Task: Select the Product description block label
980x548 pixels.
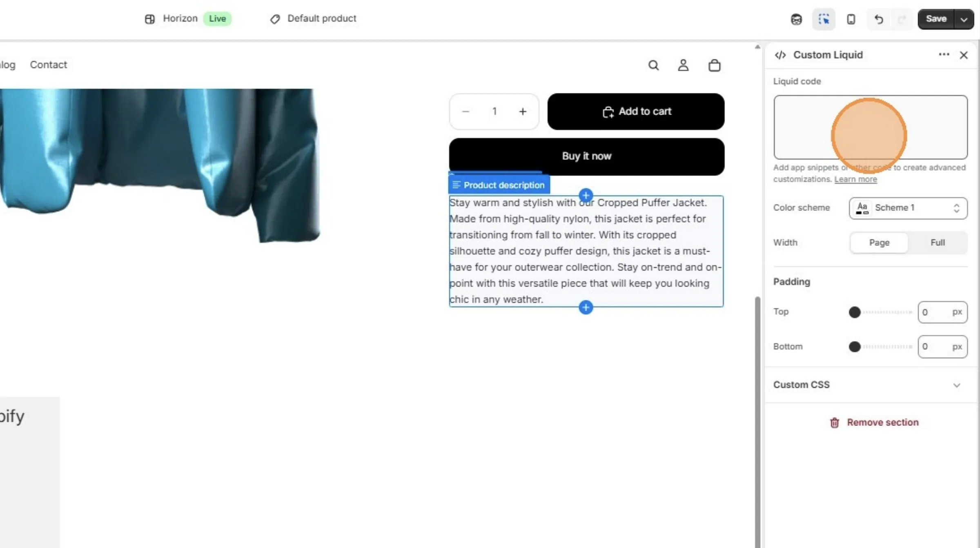Action: pyautogui.click(x=499, y=185)
